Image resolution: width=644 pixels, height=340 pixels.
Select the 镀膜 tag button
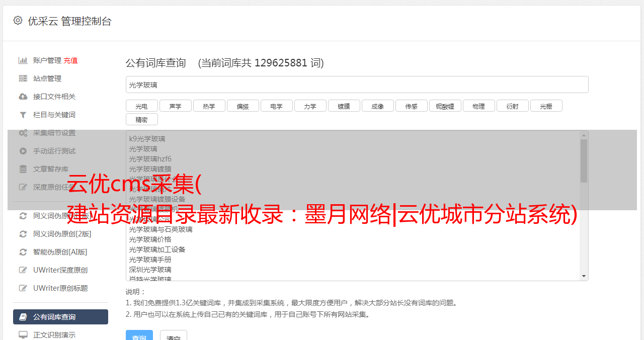[344, 106]
